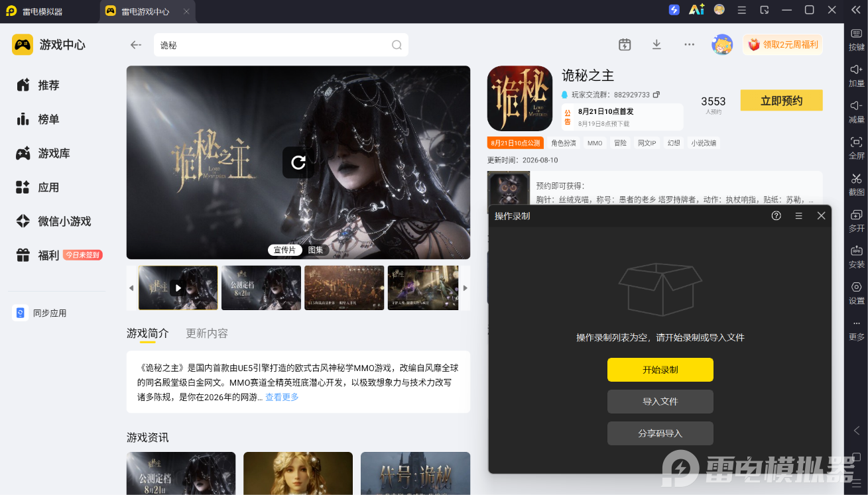The image size is (868, 495).
Task: Click the search field containing 诡秘
Action: click(281, 45)
